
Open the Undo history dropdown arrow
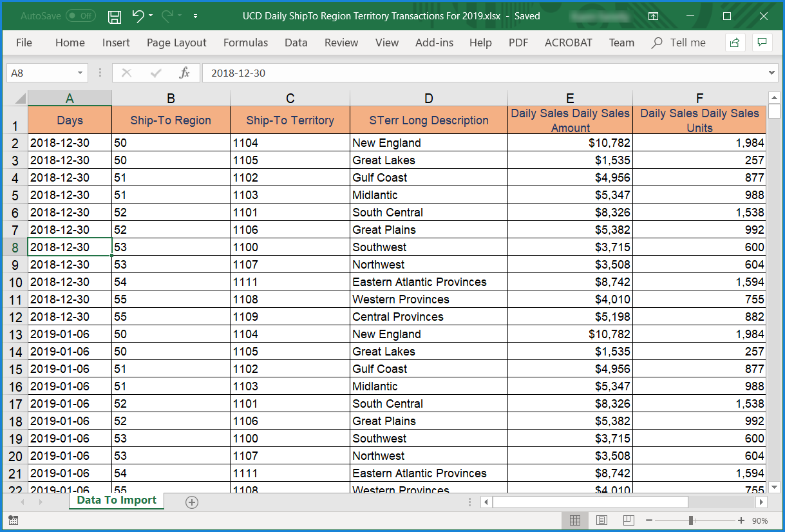tap(151, 16)
